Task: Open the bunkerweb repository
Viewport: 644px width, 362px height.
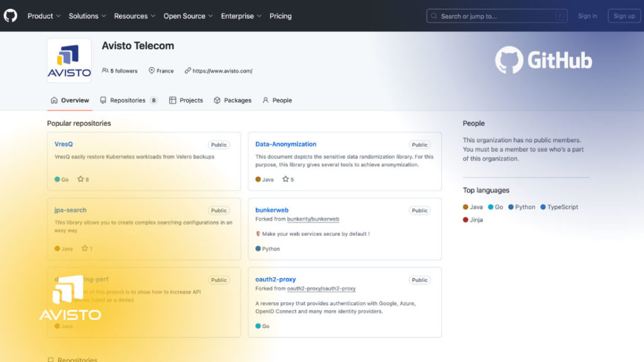Action: coord(272,210)
